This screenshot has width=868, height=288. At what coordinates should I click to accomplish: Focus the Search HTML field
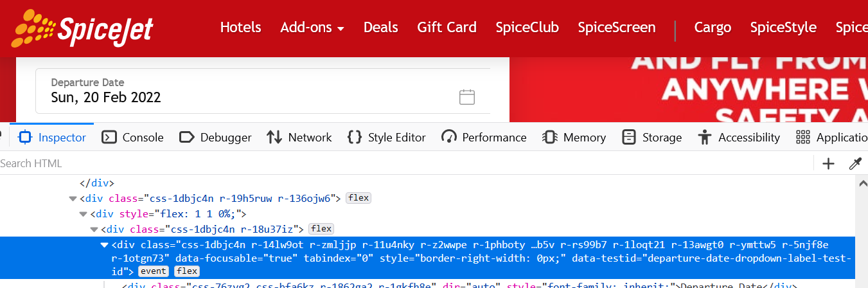tap(405, 163)
